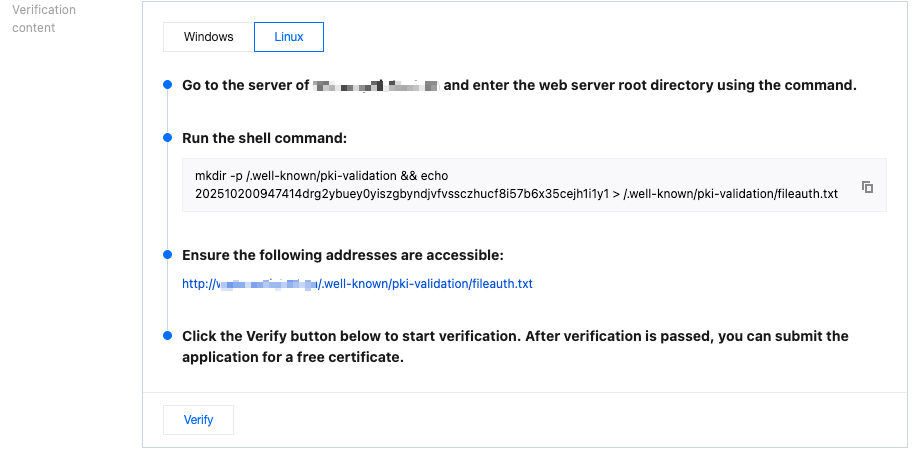
Task: Click the Verification content label
Action: click(x=43, y=19)
